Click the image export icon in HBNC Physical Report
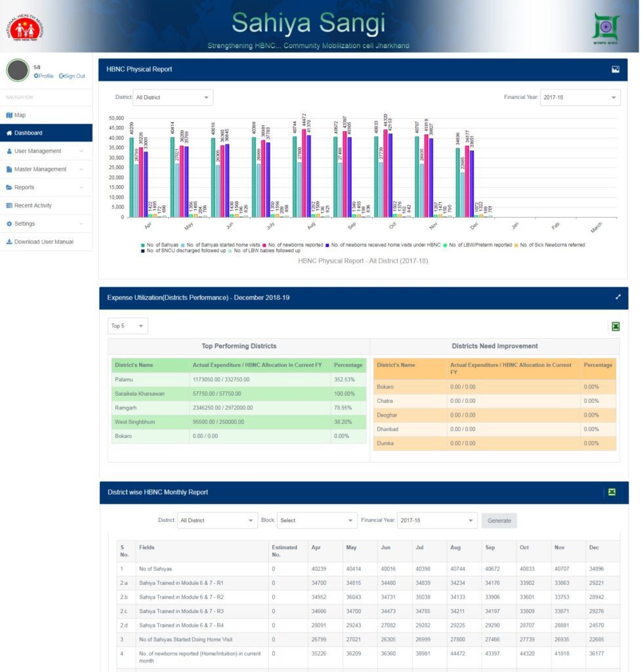 (615, 70)
